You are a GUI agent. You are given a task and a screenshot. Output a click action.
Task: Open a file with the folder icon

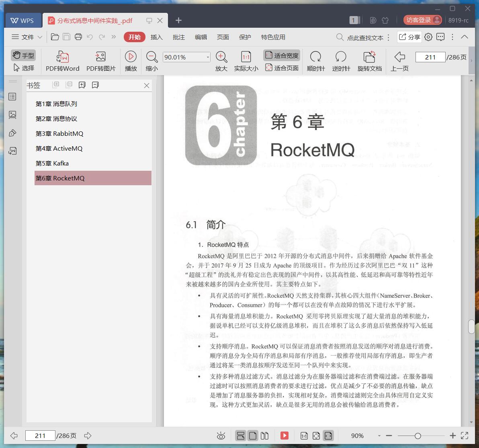(55, 37)
